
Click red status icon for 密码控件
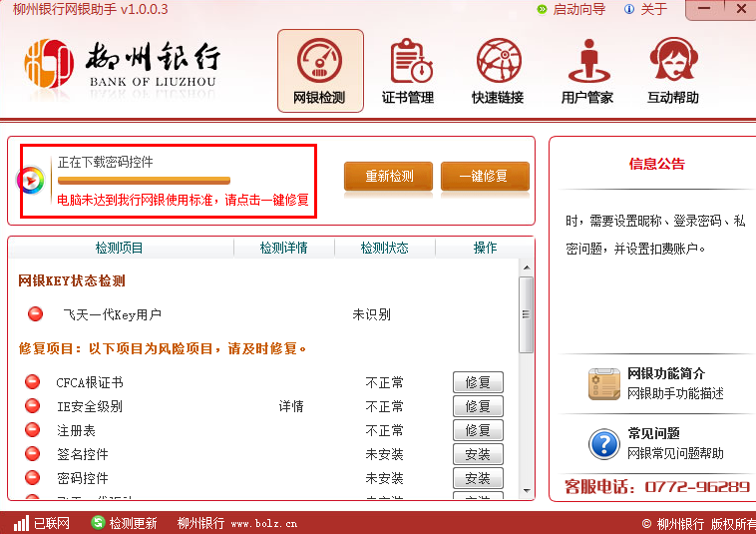(32, 477)
